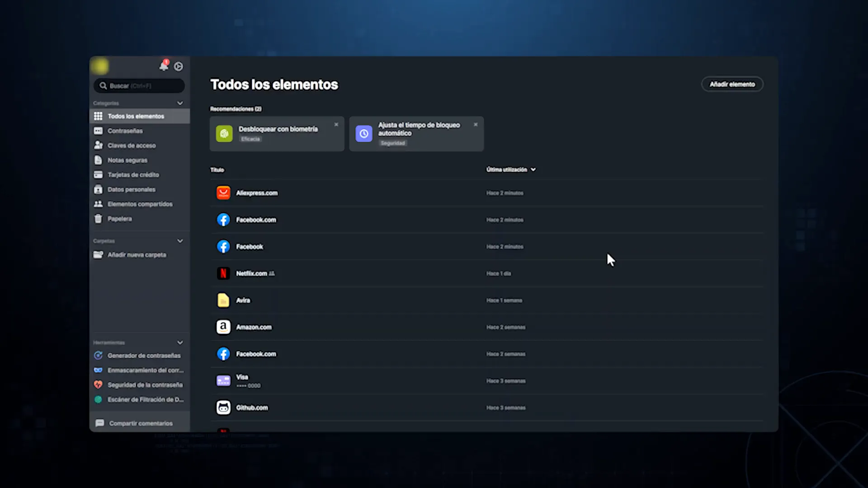Focus the Buscar search field
868x488 pixels.
pos(139,86)
